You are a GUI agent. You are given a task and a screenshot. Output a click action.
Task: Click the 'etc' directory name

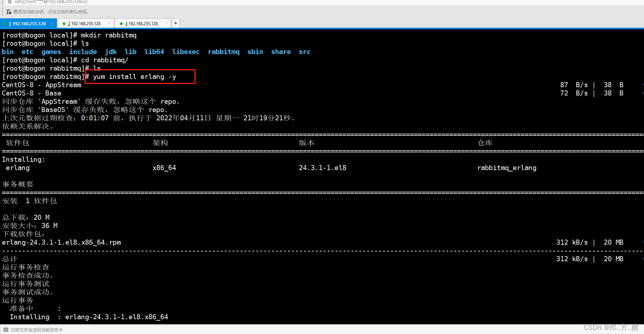pos(27,52)
